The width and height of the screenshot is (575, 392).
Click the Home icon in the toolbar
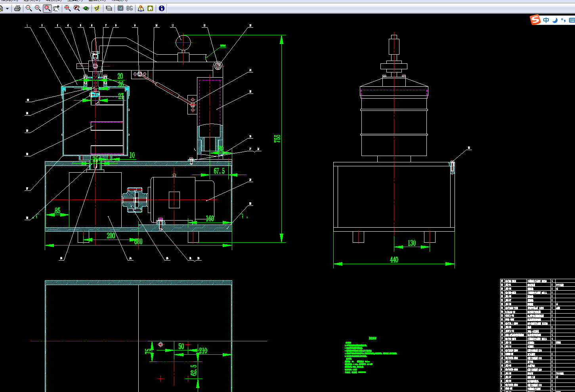[x=150, y=8]
